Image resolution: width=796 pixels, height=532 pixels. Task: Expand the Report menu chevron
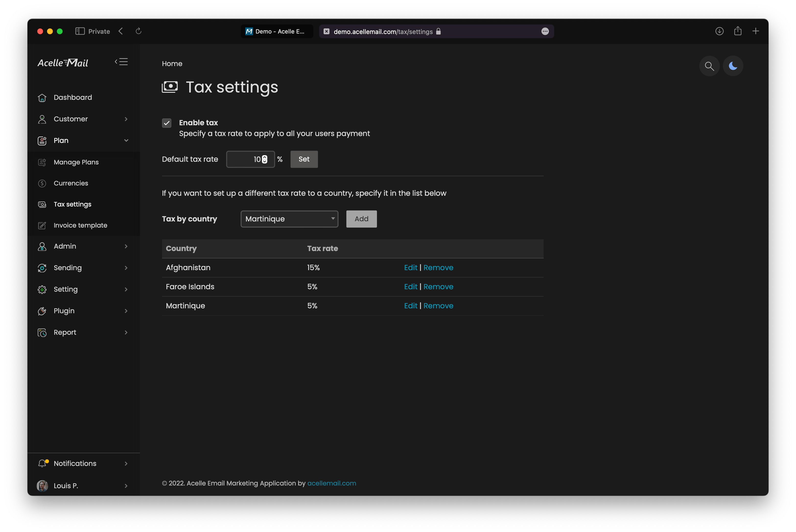click(126, 333)
